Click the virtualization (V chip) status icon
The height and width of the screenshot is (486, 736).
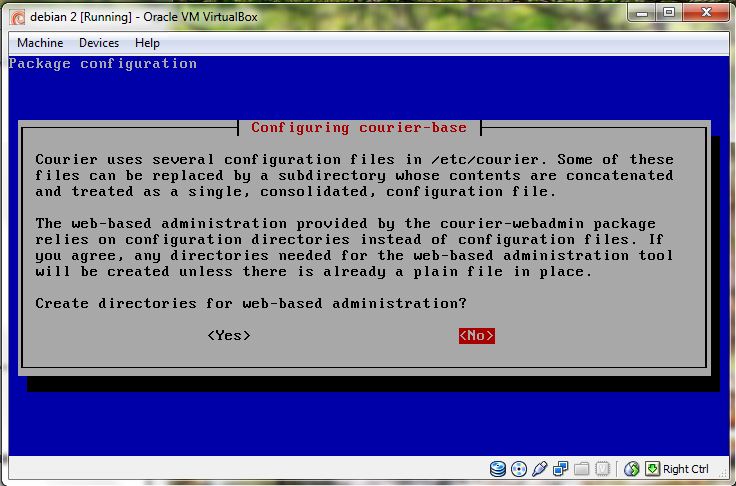point(602,469)
